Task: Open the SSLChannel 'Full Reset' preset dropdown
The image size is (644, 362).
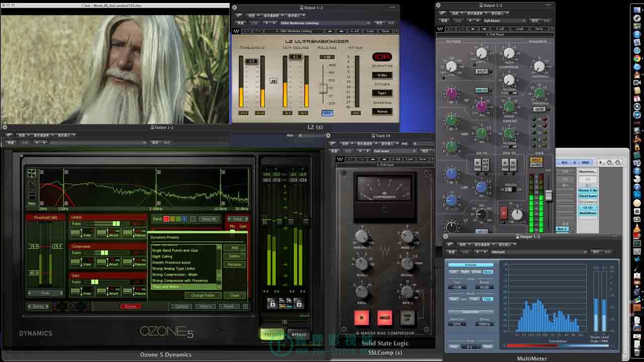Action: coord(505,21)
